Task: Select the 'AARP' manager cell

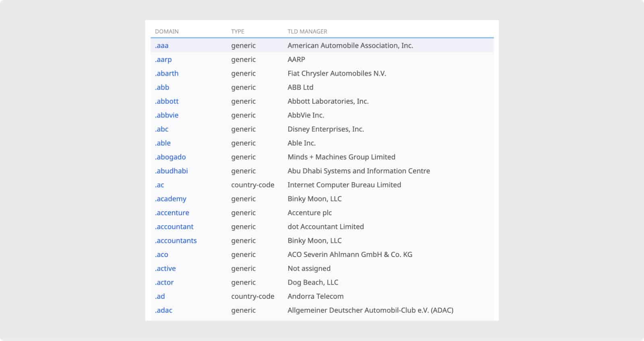Action: (296, 60)
